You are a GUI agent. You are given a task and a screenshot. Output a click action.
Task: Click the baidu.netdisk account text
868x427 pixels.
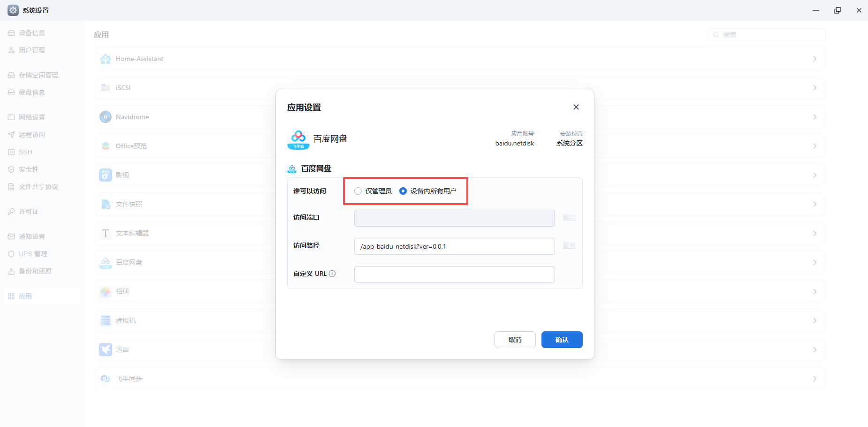[515, 144]
